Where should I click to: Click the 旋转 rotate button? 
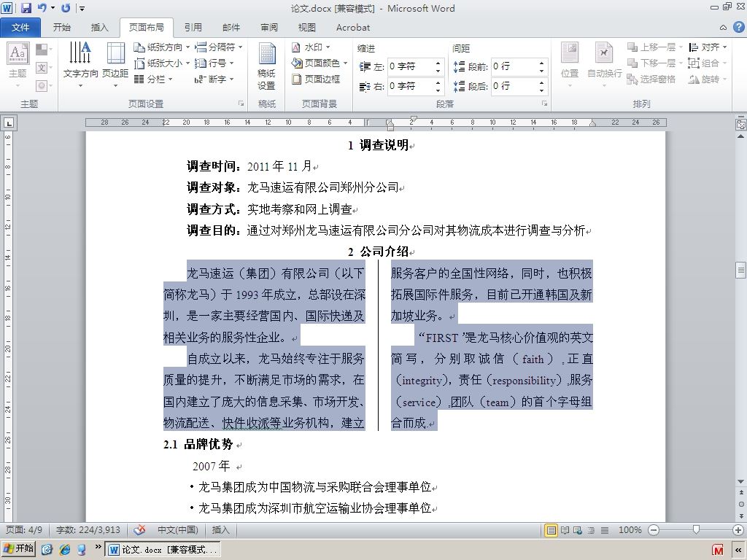click(x=708, y=79)
